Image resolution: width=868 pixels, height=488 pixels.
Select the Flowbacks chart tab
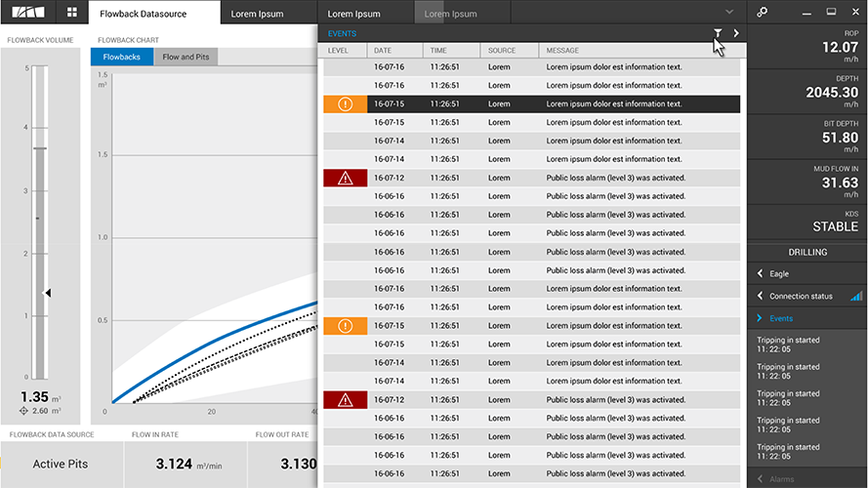(x=122, y=58)
